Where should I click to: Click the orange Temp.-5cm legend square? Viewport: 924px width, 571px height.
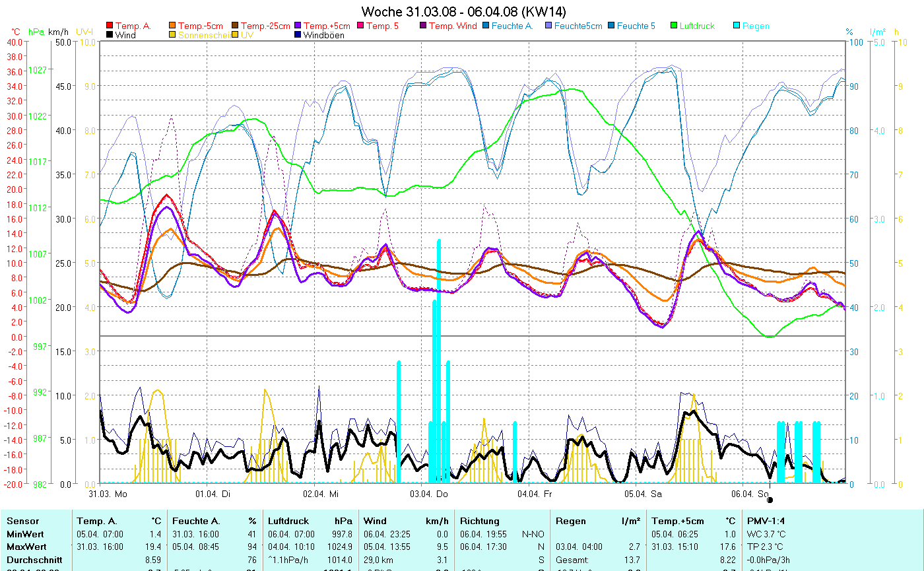173,26
